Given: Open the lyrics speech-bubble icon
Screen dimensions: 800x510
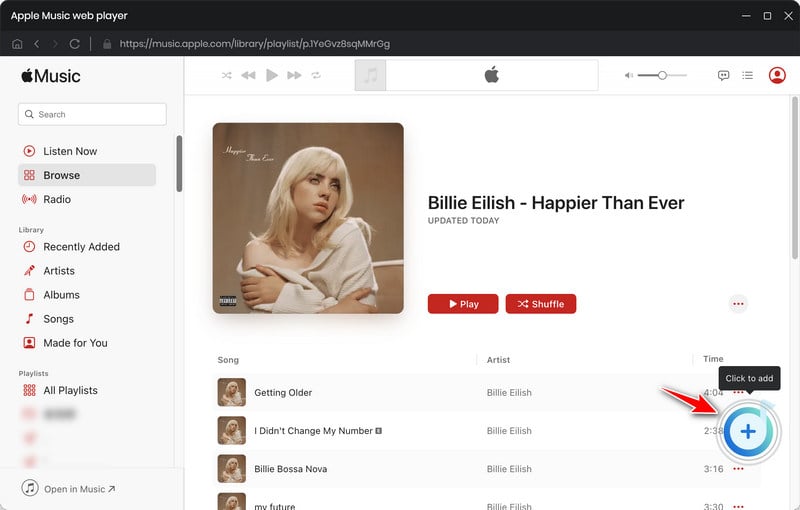Looking at the screenshot, I should tap(723, 75).
